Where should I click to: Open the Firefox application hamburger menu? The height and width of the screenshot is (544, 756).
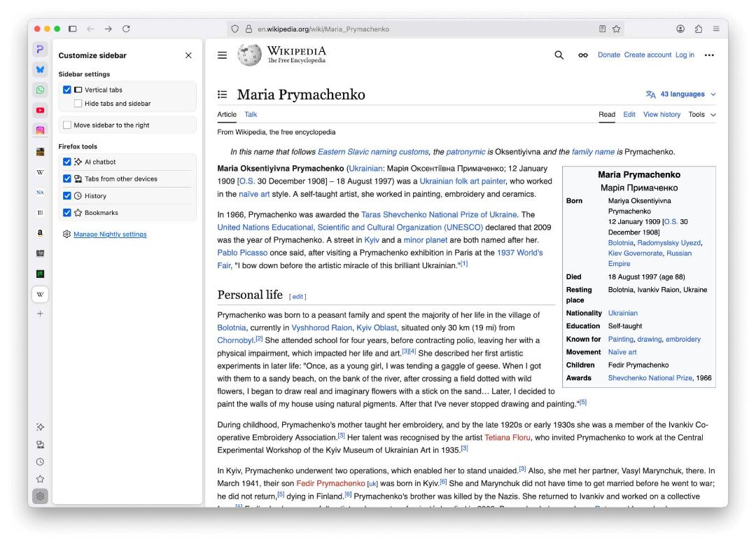[716, 29]
